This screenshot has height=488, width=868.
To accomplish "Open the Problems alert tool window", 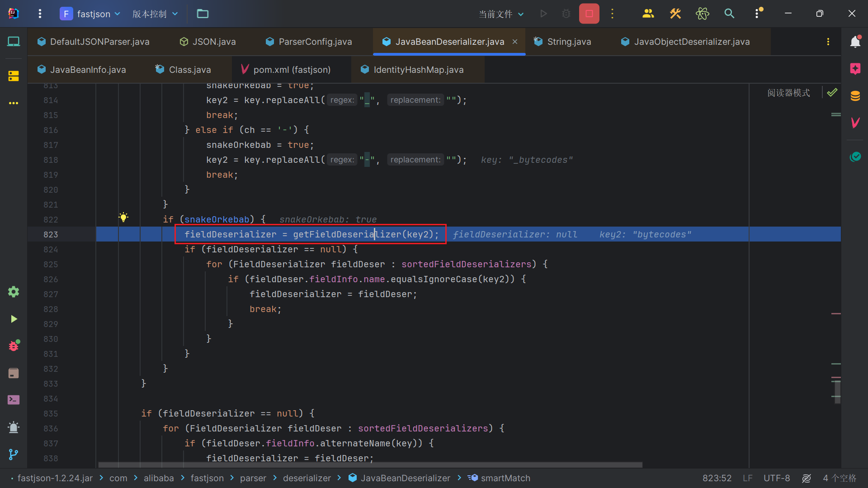I will pos(14,427).
